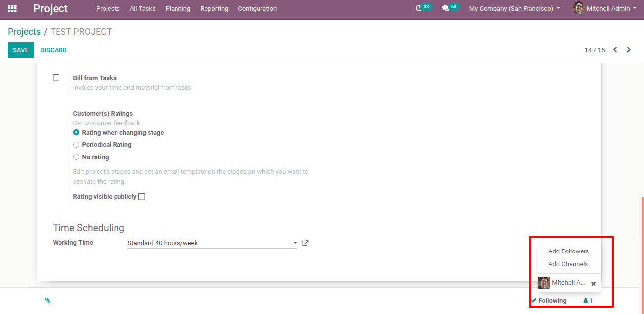Open the apps grid menu icon
644x314 pixels.
(12, 8)
